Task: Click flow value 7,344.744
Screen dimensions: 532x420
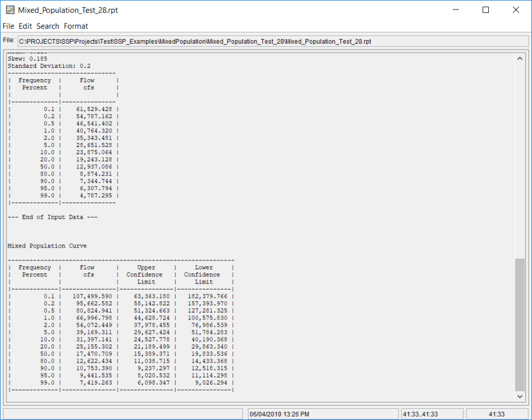Action: (96, 181)
